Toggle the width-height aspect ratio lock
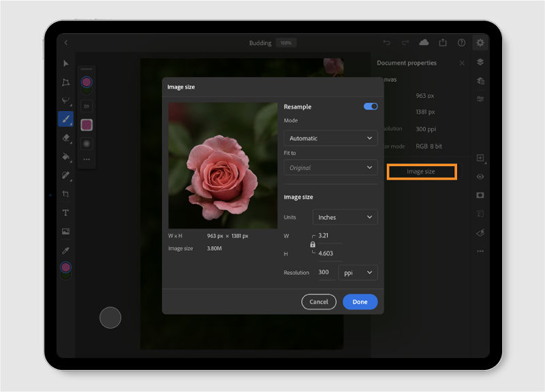Viewport: 545px width, 392px height. (313, 244)
